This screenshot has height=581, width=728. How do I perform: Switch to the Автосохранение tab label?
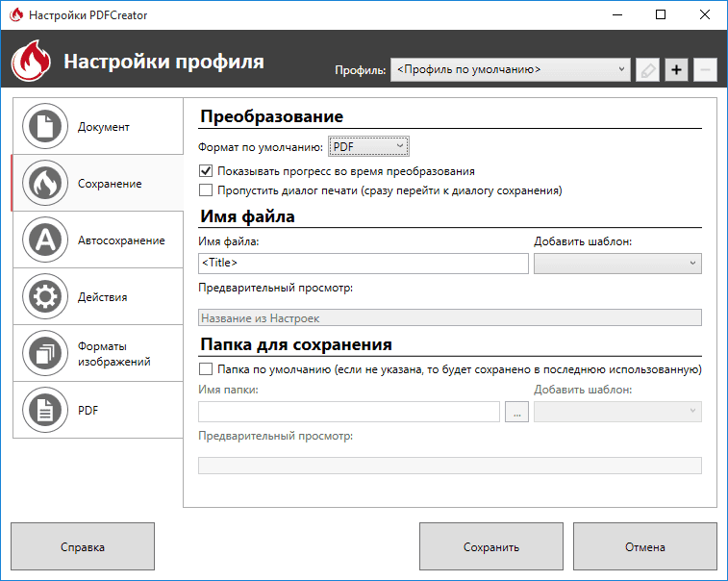pos(121,240)
